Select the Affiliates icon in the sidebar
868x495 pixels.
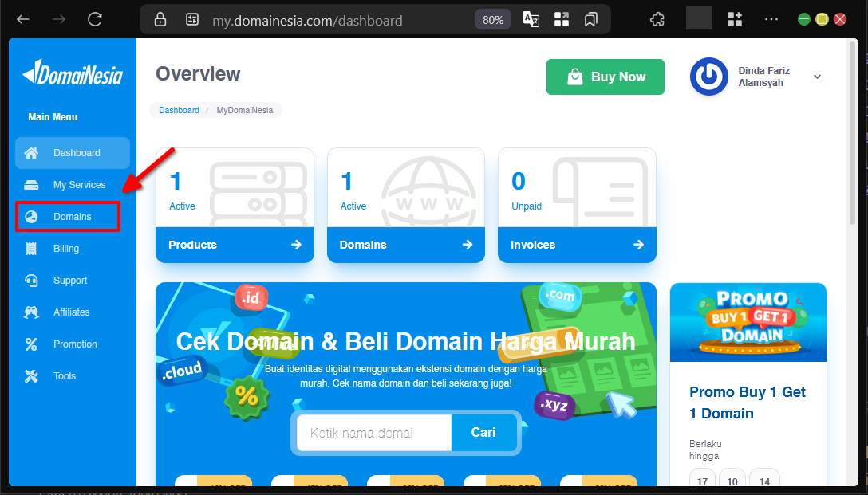click(30, 312)
